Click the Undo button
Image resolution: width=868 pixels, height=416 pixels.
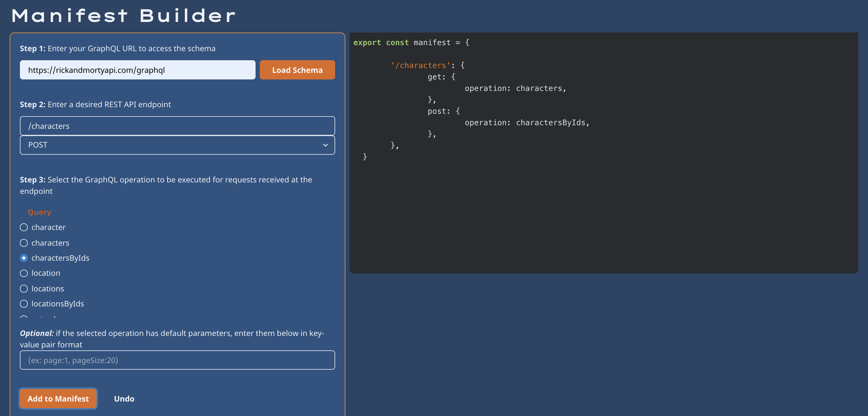[124, 399]
